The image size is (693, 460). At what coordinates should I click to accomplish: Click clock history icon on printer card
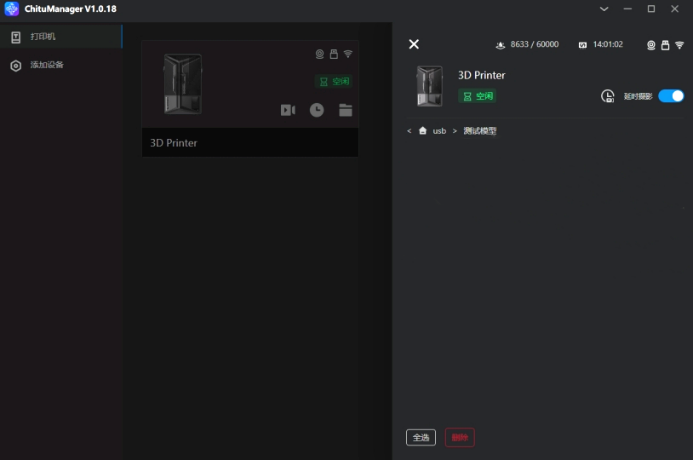coord(316,110)
